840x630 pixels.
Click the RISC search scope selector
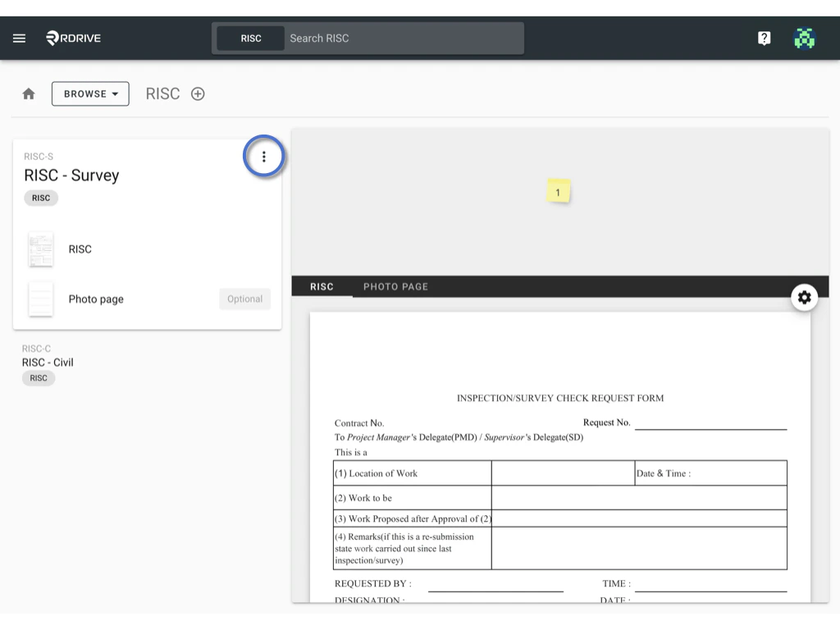(251, 38)
